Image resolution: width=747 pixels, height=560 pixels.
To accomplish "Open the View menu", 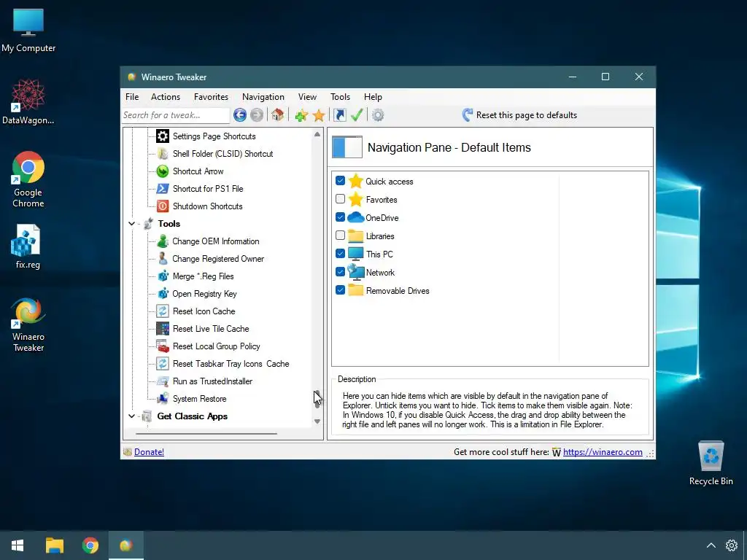I will coord(307,97).
